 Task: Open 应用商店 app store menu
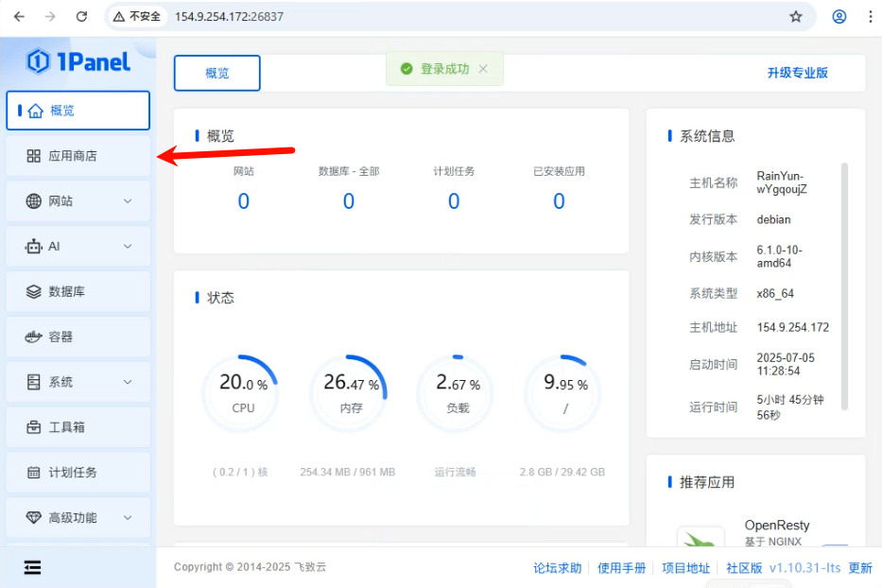(78, 156)
